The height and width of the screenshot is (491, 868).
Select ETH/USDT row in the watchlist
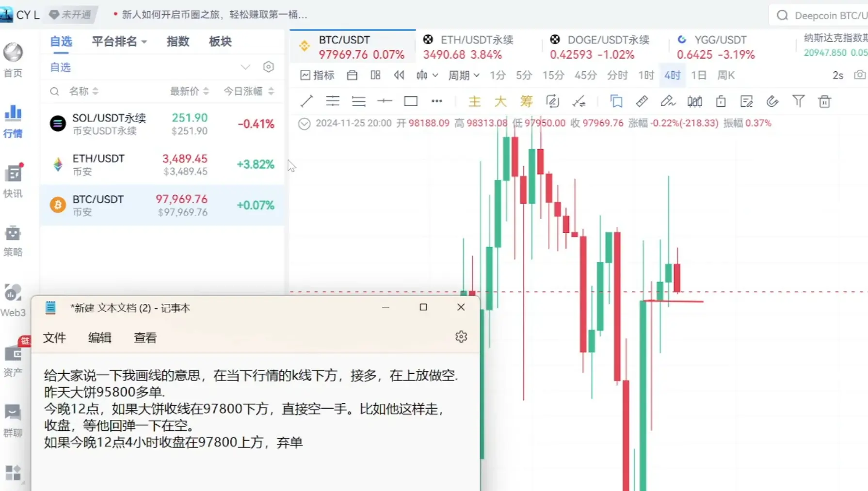point(162,164)
